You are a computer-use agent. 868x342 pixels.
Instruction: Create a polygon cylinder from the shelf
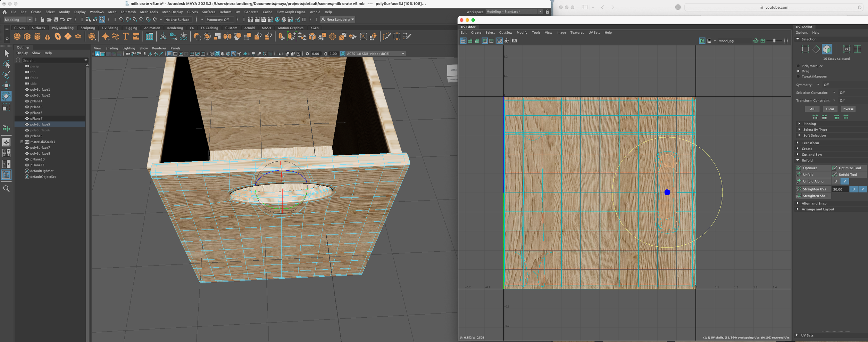[x=37, y=36]
